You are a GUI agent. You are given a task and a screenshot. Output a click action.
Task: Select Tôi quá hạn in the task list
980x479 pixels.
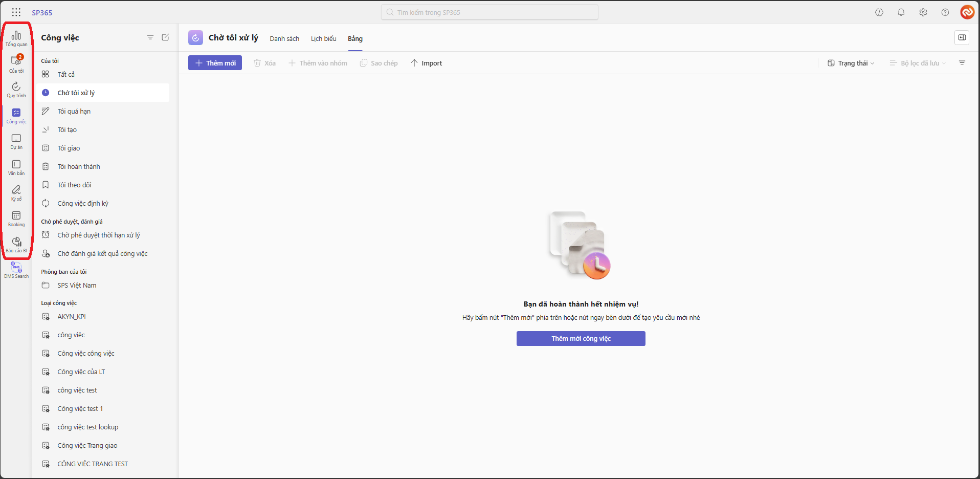click(74, 111)
